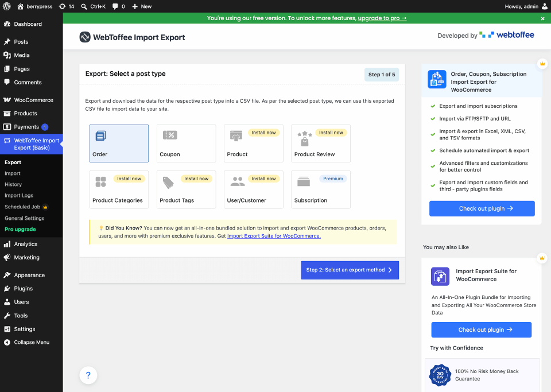Open Howdy, admin user menu
This screenshot has height=392, width=551.
click(526, 6)
